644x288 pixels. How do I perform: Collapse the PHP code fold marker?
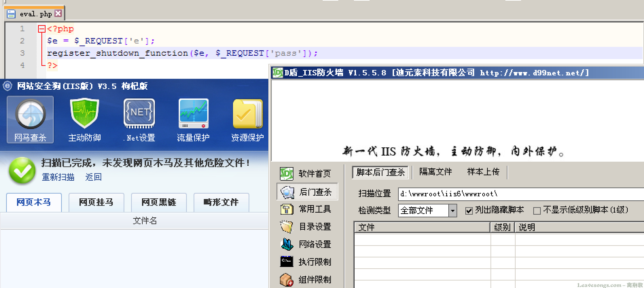coord(41,29)
